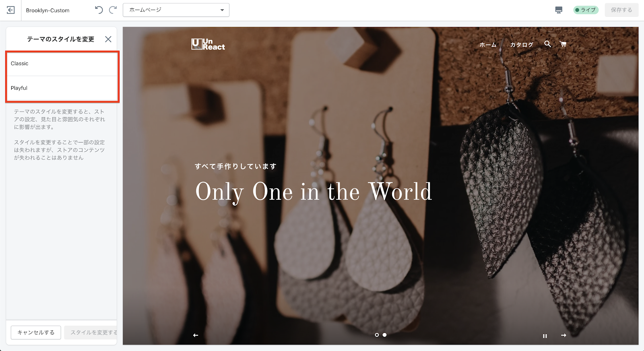Open the shopping cart icon

(x=563, y=44)
